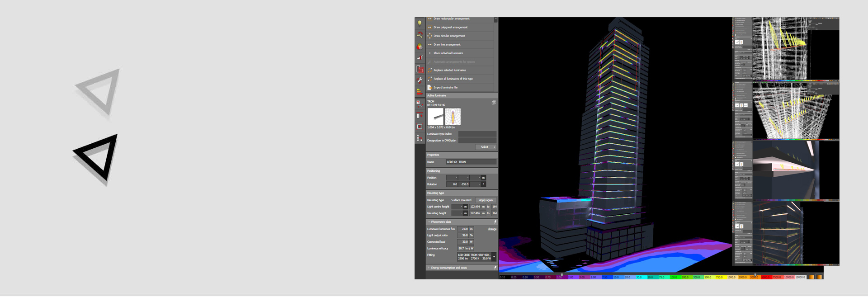Click the Luminaire type index field
This screenshot has width=868, height=297.
pyautogui.click(x=477, y=134)
